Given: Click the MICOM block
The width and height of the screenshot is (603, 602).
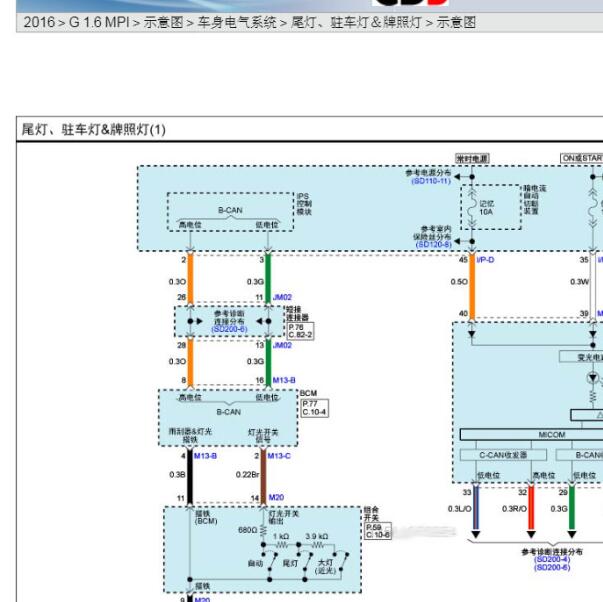Looking at the screenshot, I should click(x=551, y=435).
